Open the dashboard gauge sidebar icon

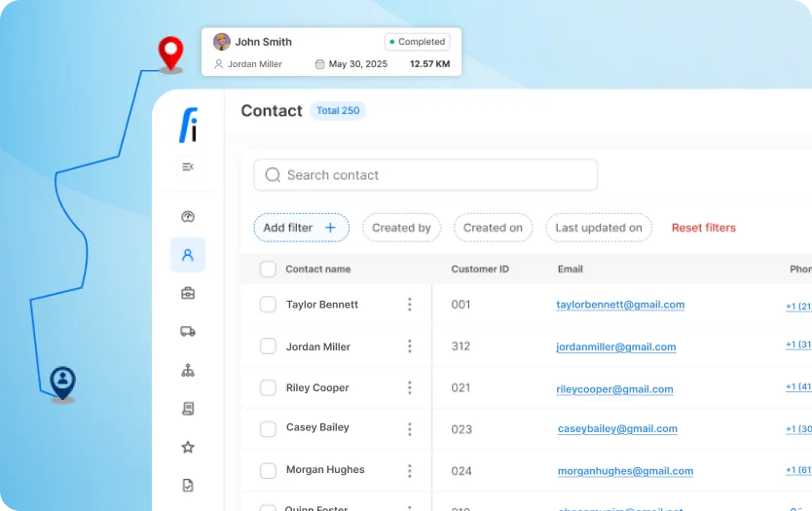click(188, 216)
